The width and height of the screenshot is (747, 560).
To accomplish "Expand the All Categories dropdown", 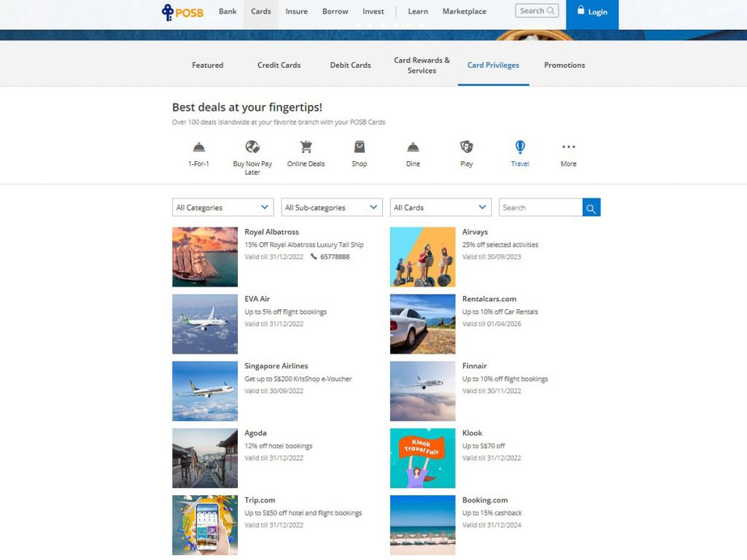I will (223, 208).
